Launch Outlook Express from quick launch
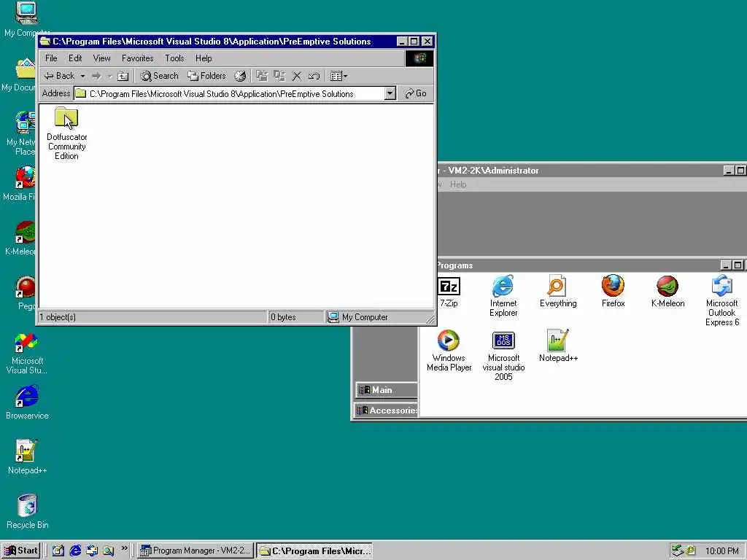747x560 pixels. 92,551
